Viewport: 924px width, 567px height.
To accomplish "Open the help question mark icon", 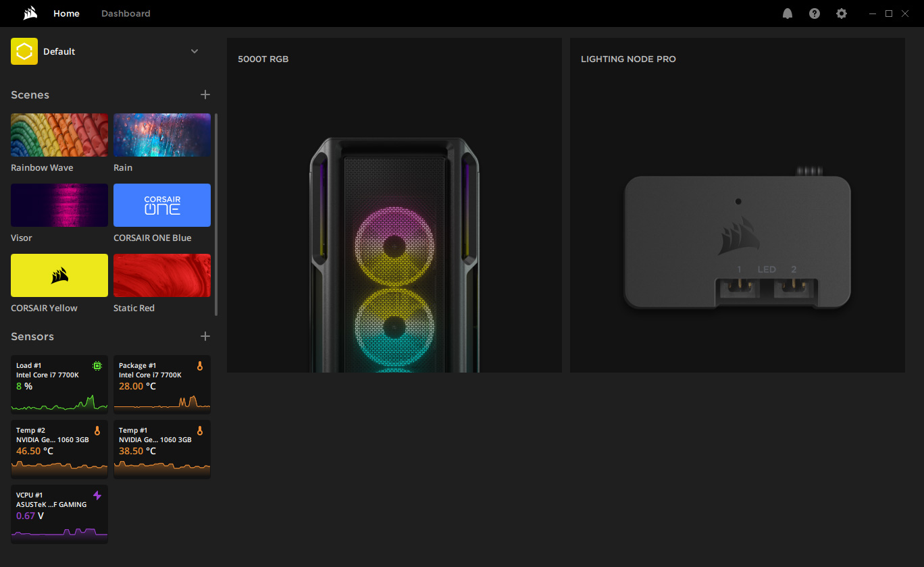I will [x=815, y=13].
